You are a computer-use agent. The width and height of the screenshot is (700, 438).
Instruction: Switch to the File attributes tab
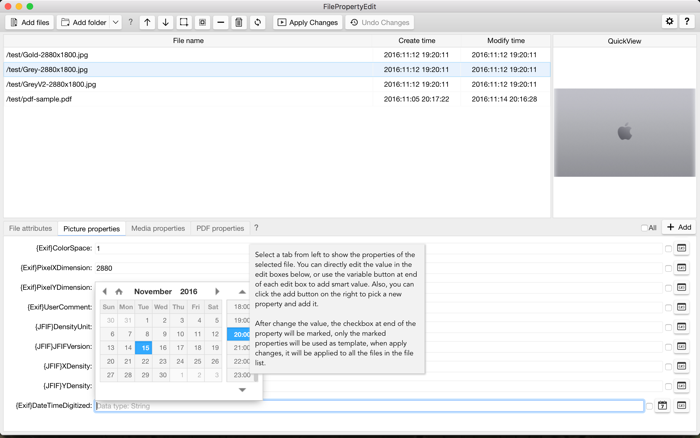[x=30, y=228]
